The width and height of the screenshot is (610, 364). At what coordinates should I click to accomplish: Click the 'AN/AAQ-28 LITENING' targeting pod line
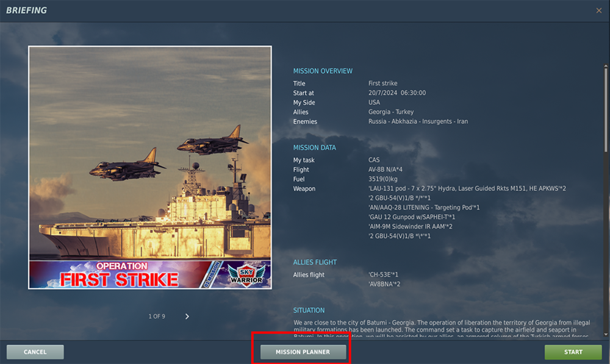(424, 208)
